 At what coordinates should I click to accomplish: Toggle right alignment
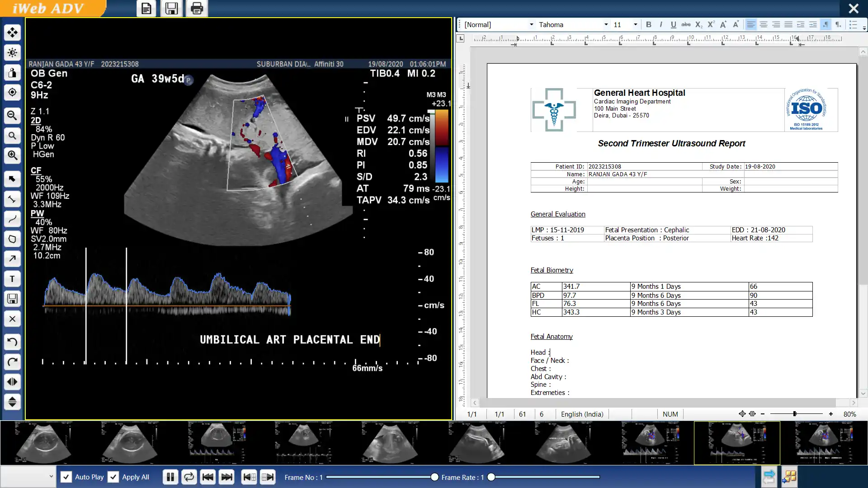coord(775,24)
